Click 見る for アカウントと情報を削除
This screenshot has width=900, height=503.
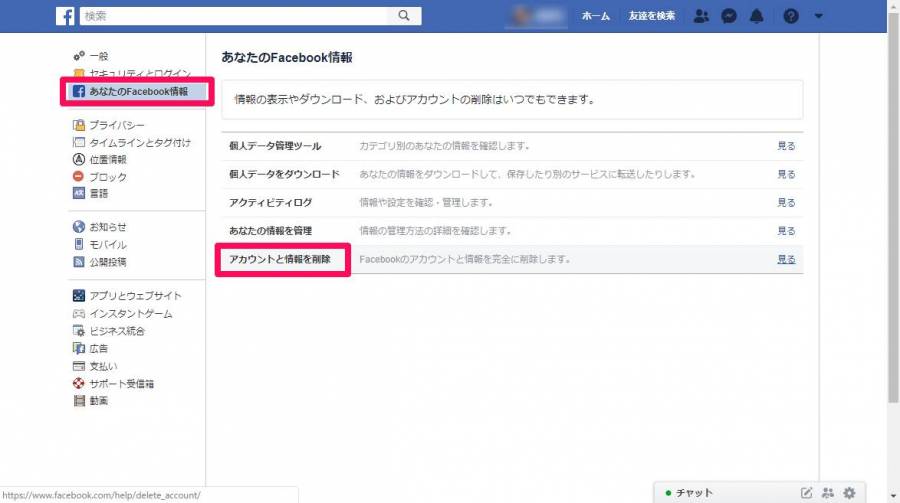[x=786, y=259]
